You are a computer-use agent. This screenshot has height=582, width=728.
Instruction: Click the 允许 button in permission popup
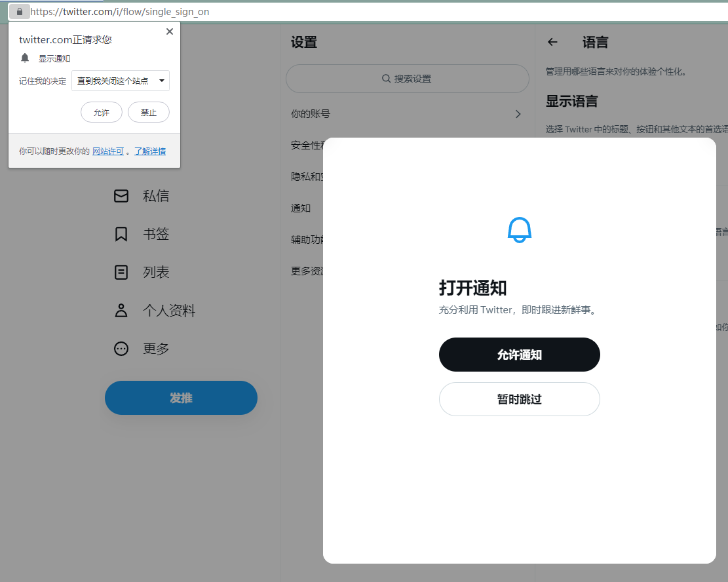pos(101,113)
